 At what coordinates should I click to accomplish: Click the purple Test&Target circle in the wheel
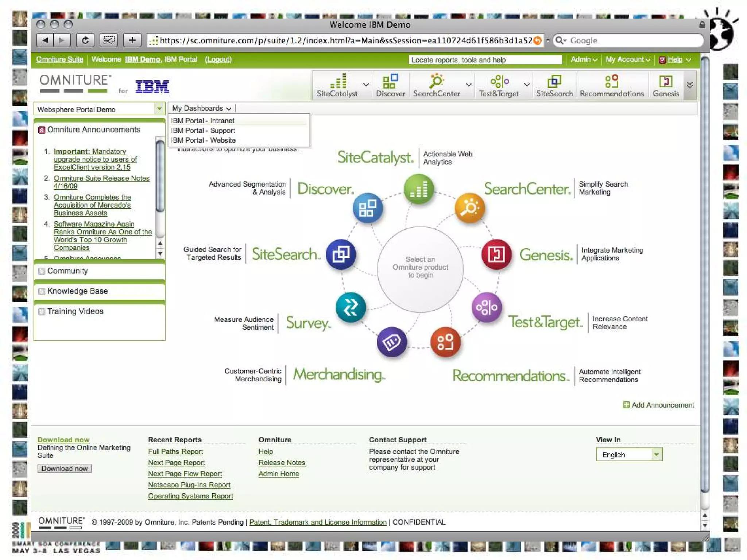[x=487, y=307]
